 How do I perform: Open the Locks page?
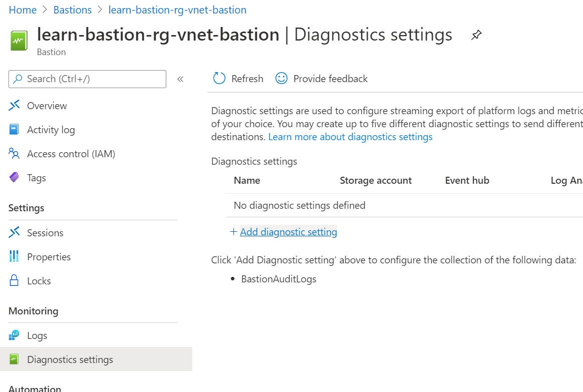[39, 281]
